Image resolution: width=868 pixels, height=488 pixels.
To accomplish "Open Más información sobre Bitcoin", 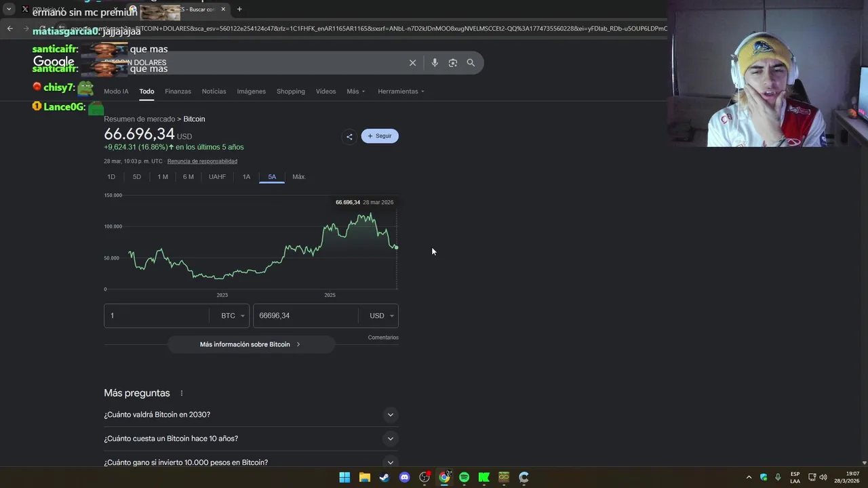I will [x=251, y=344].
